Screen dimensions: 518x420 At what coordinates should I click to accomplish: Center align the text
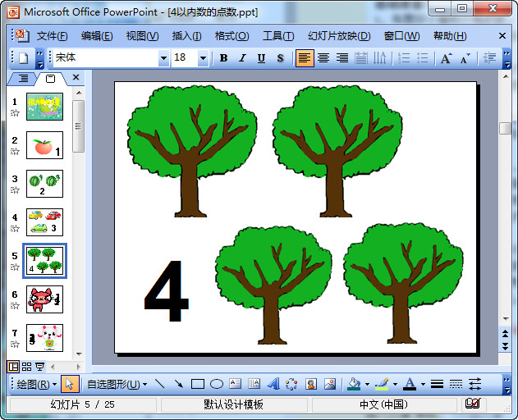323,58
